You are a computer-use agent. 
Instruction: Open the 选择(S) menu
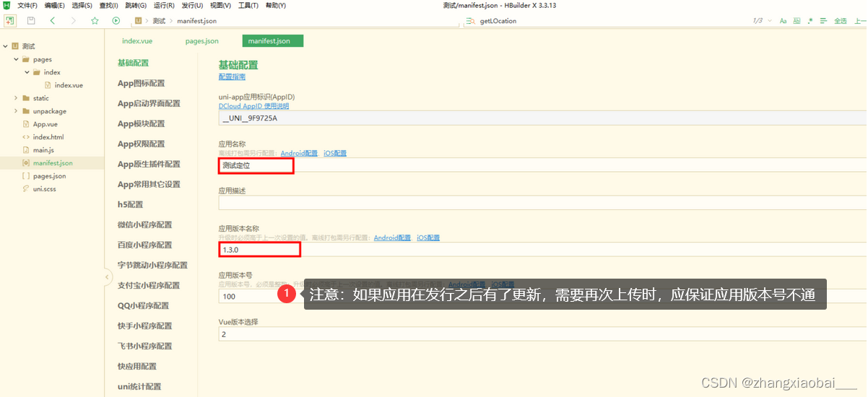pyautogui.click(x=82, y=5)
